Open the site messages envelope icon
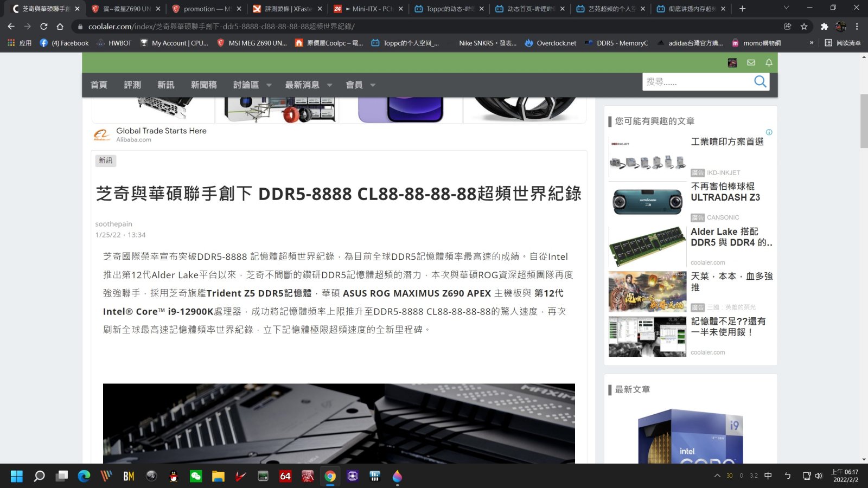 751,63
